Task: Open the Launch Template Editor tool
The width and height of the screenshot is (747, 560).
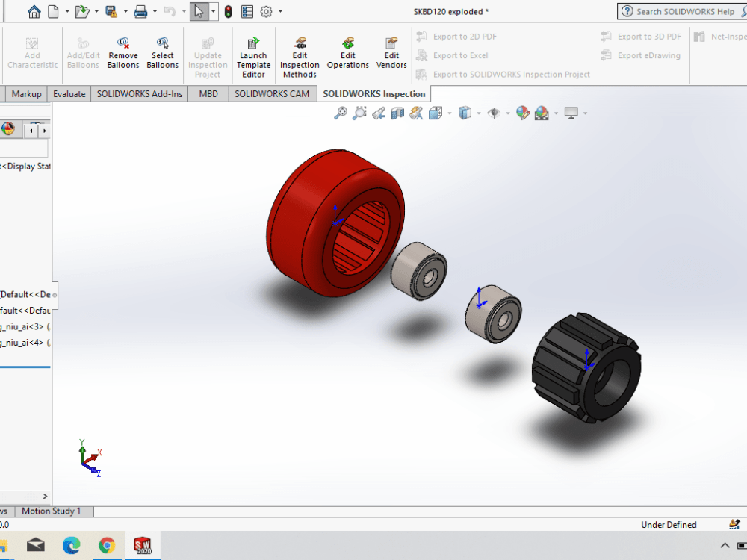Action: (x=253, y=55)
